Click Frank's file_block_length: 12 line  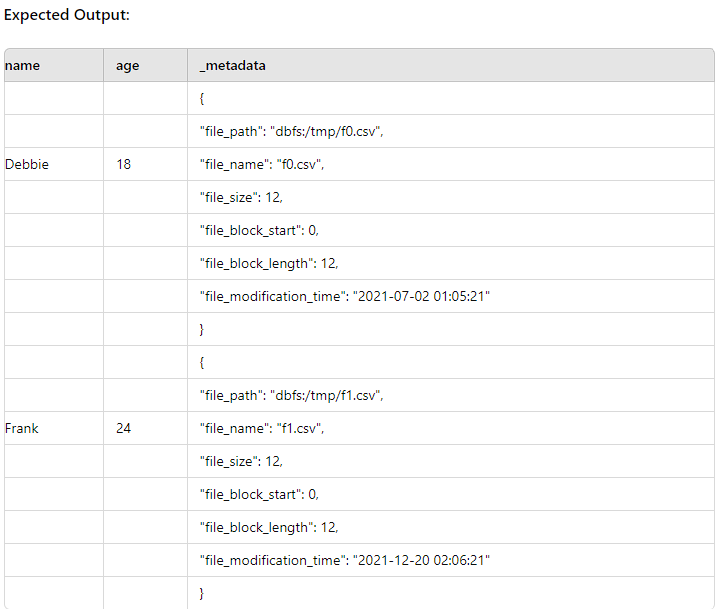coord(269,527)
